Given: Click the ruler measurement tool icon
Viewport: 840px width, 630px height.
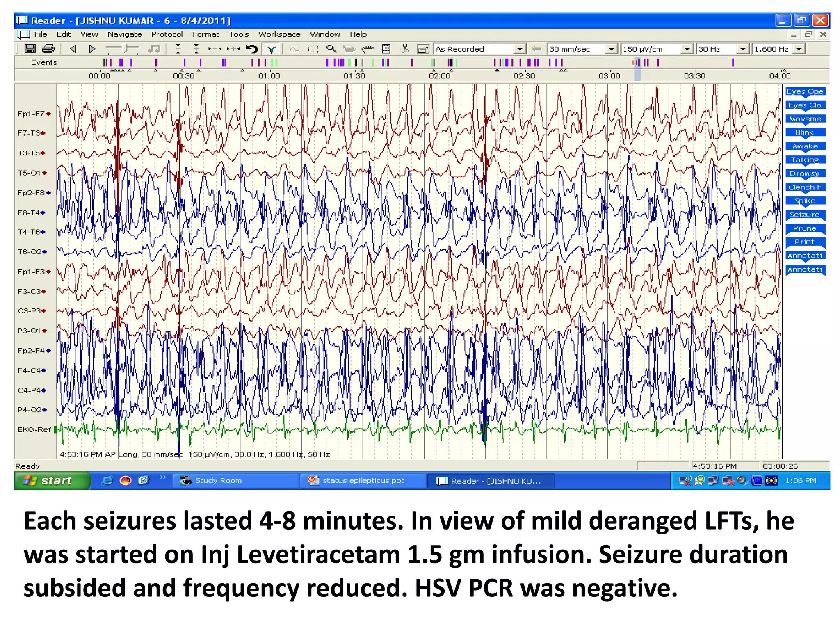Looking at the screenshot, I should (x=368, y=49).
